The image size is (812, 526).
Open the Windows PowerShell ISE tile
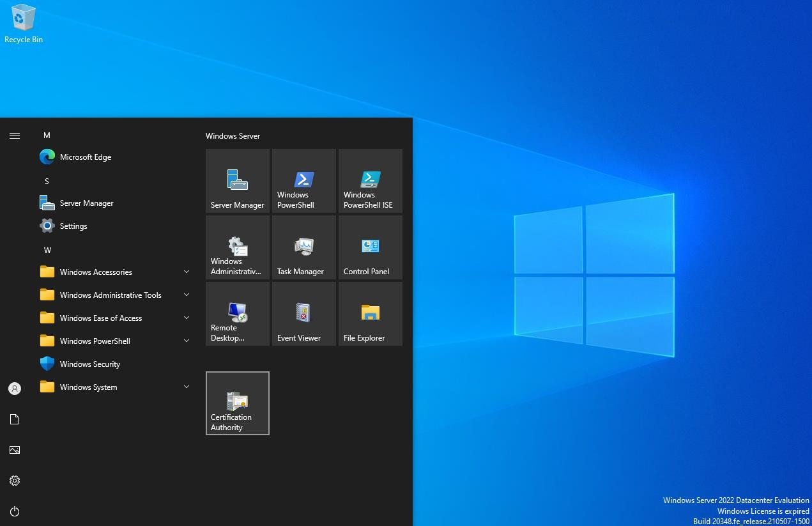point(371,181)
